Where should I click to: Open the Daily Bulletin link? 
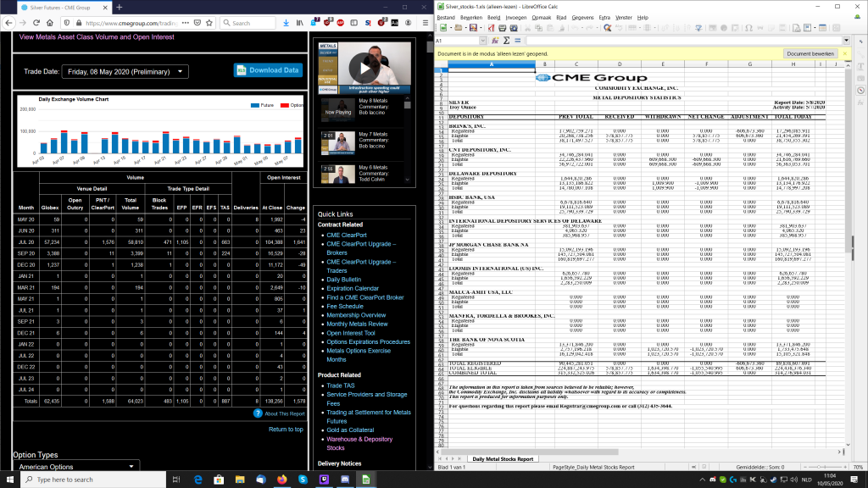pos(344,280)
